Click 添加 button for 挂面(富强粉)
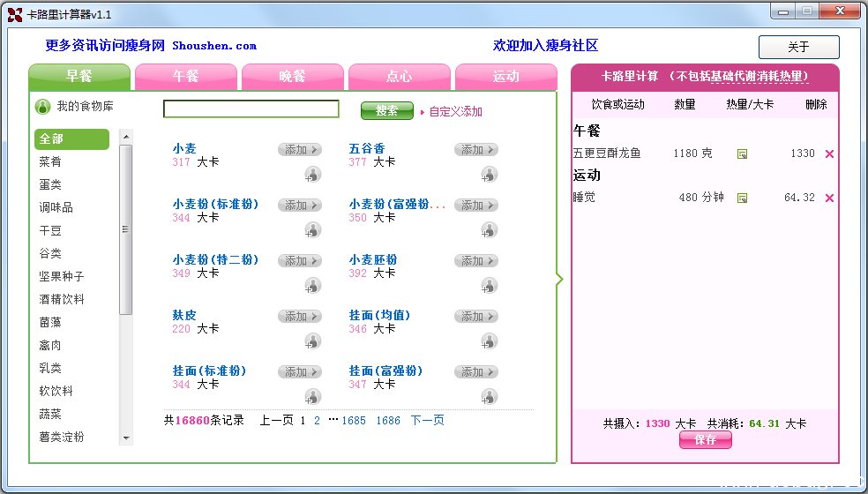Image resolution: width=868 pixels, height=494 pixels. (x=476, y=371)
